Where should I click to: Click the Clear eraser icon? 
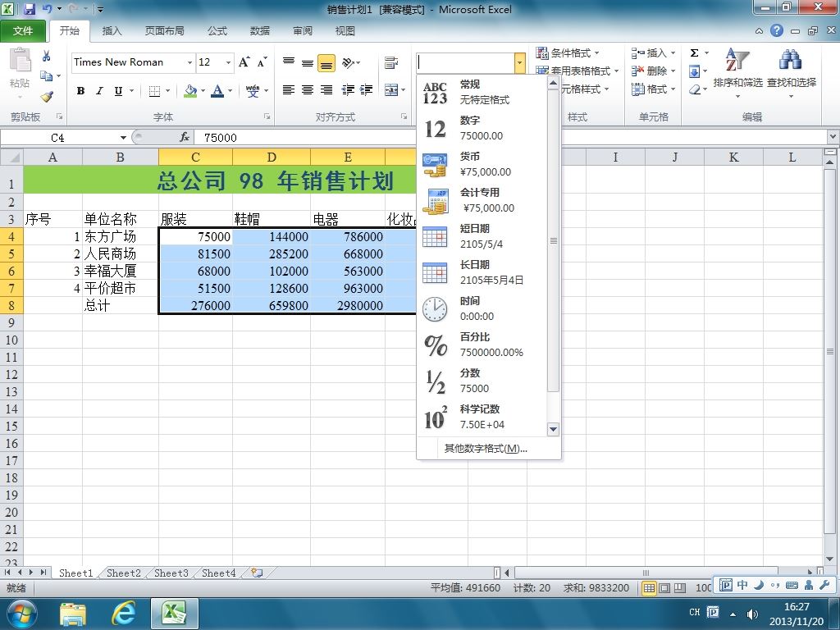(x=694, y=89)
